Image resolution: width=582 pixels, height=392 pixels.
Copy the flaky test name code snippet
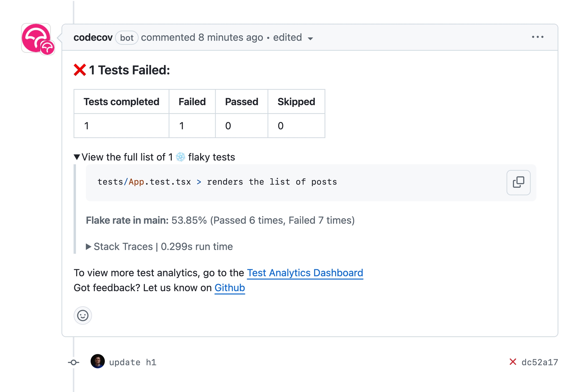518,183
